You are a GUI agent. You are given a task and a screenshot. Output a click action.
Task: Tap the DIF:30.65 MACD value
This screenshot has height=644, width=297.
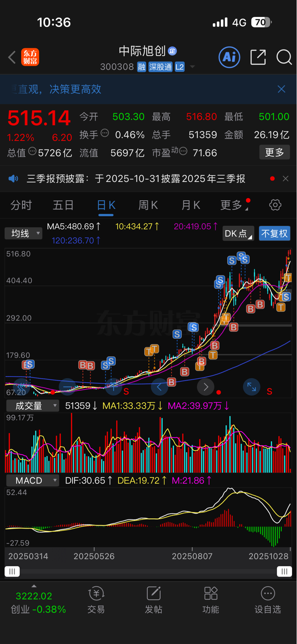pos(89,480)
